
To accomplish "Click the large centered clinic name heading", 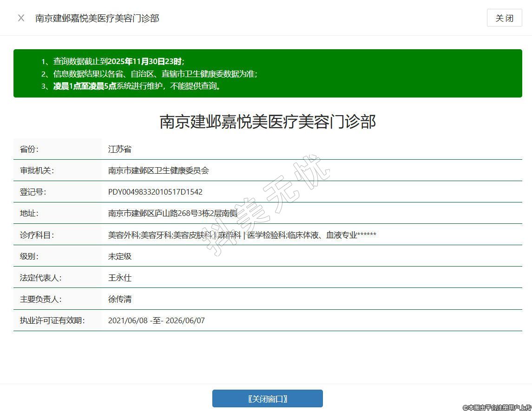I will click(x=268, y=122).
